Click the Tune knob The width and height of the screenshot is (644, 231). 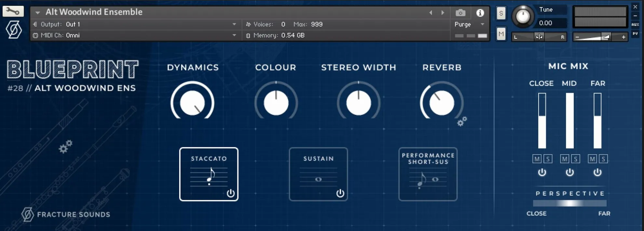[523, 16]
